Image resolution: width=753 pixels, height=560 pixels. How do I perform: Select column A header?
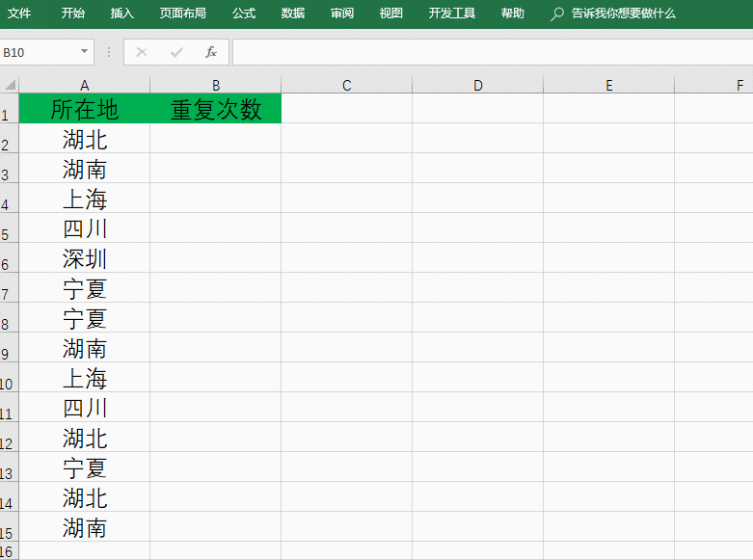(x=85, y=86)
